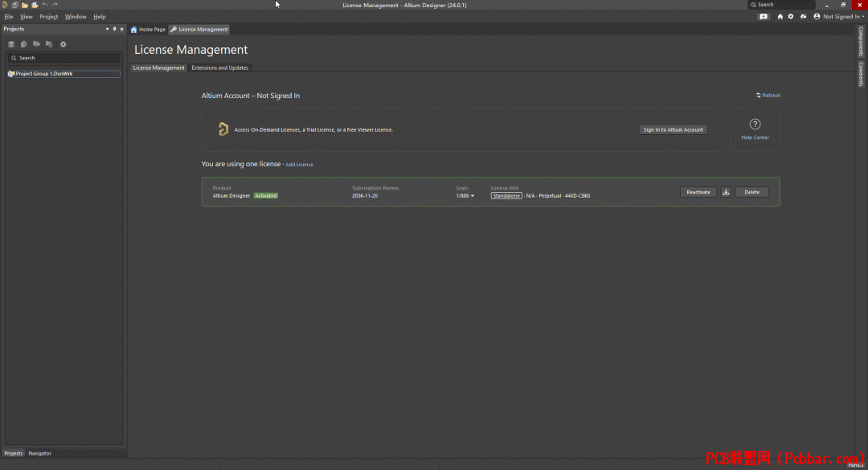Click the Reactivate button
This screenshot has width=868, height=470.
(698, 192)
